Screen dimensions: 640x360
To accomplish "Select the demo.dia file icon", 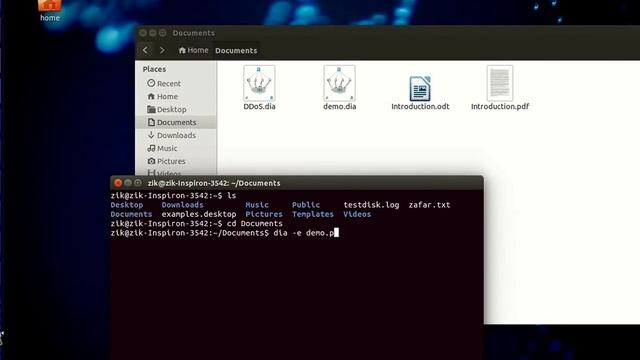I will click(x=339, y=83).
